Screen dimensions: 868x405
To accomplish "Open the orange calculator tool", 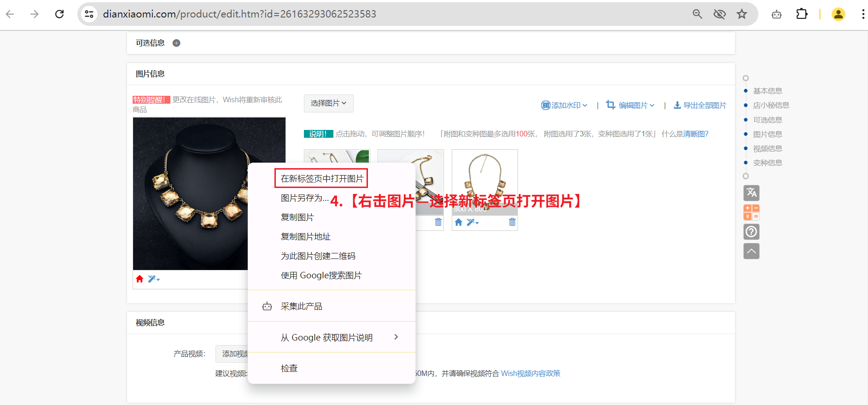I will coord(751,212).
